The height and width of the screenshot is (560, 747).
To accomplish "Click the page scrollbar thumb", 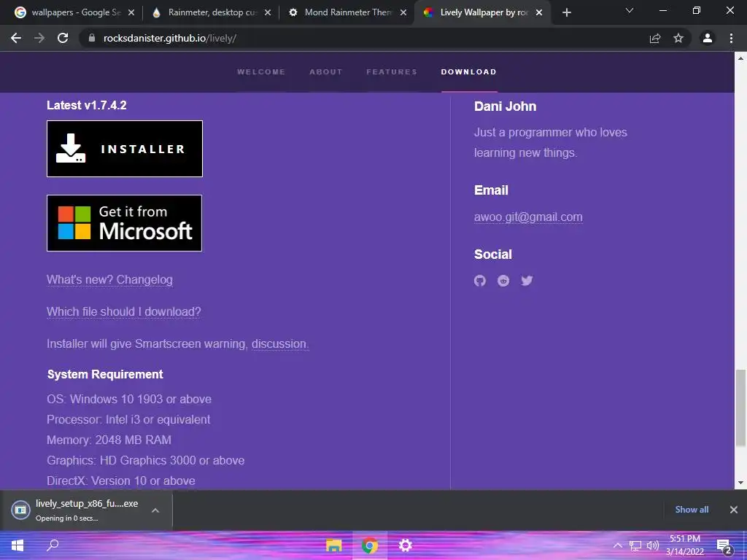I will click(x=740, y=408).
